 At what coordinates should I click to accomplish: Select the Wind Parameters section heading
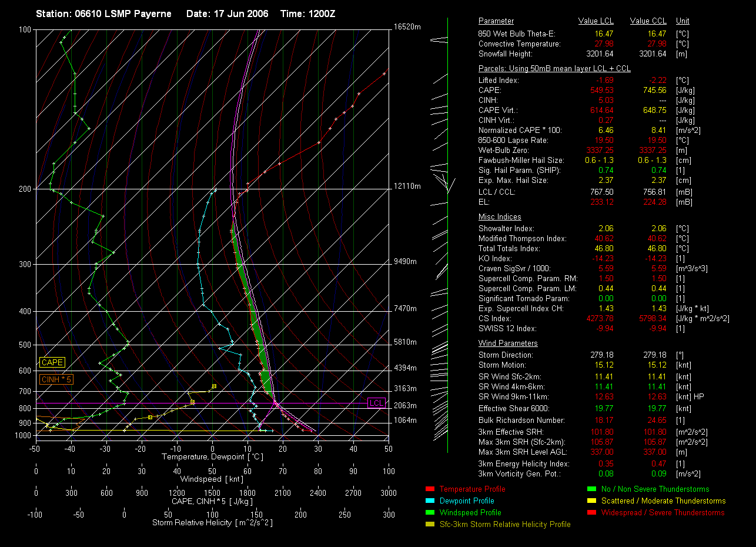coord(508,343)
